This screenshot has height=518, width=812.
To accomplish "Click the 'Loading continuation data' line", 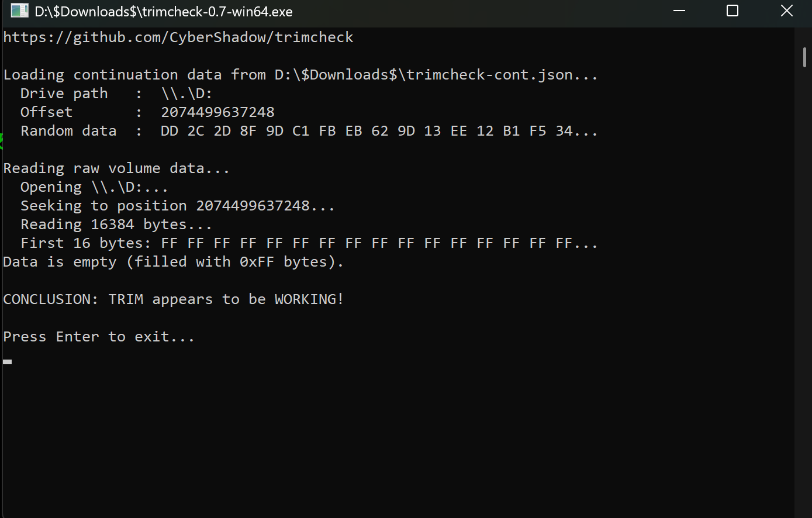I will click(300, 75).
